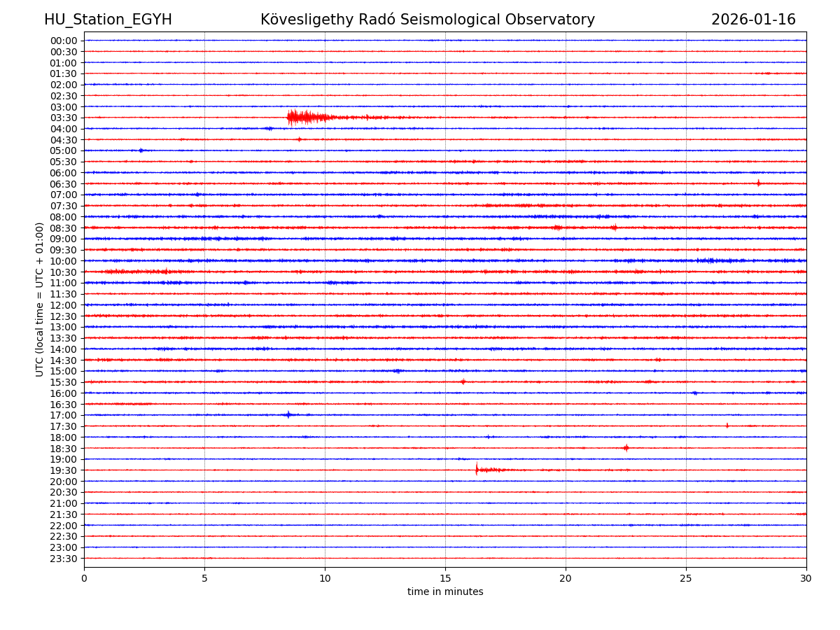Select the 23:30 row label
This screenshot has height=630, width=840.
64,559
